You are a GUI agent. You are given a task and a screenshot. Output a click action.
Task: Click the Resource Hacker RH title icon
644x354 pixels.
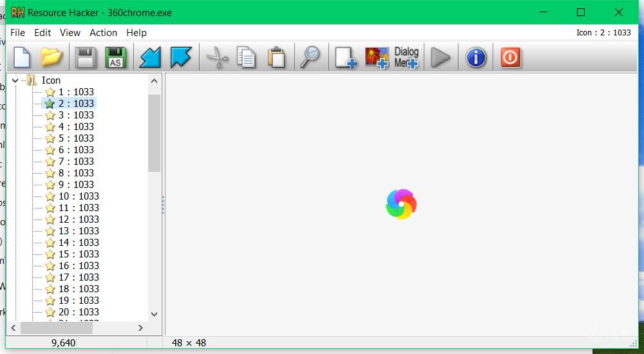click(17, 13)
